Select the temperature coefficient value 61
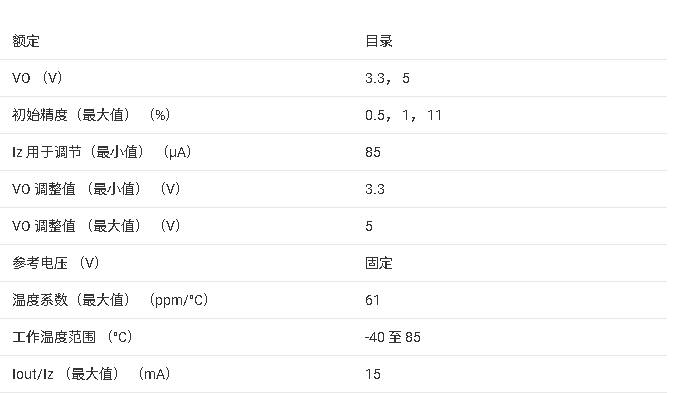677x393 pixels. pos(373,300)
